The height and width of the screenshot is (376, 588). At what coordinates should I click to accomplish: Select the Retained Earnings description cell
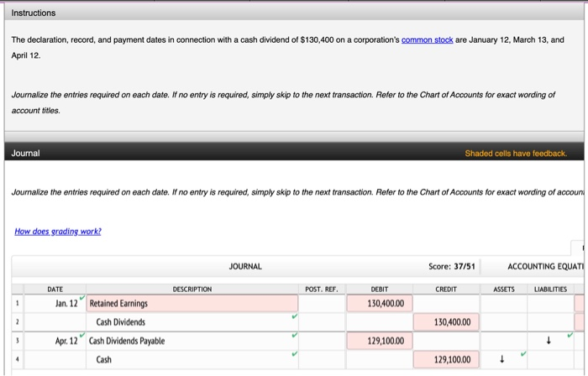(192, 303)
